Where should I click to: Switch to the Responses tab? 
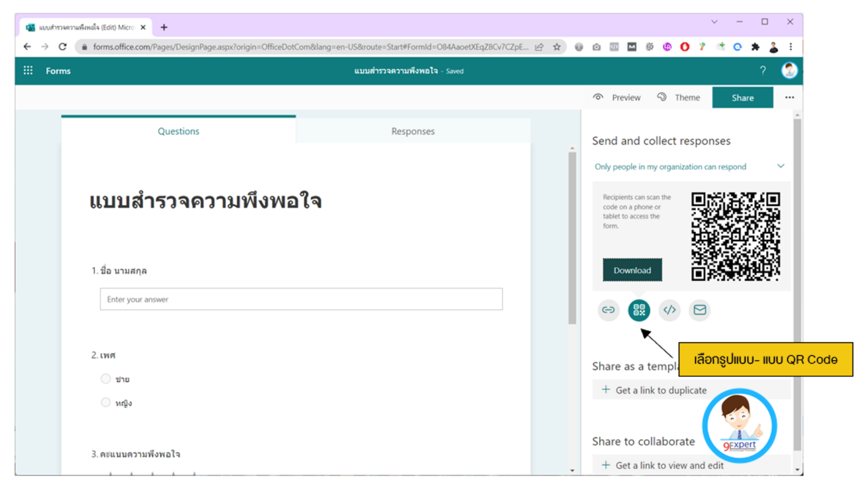tap(413, 131)
